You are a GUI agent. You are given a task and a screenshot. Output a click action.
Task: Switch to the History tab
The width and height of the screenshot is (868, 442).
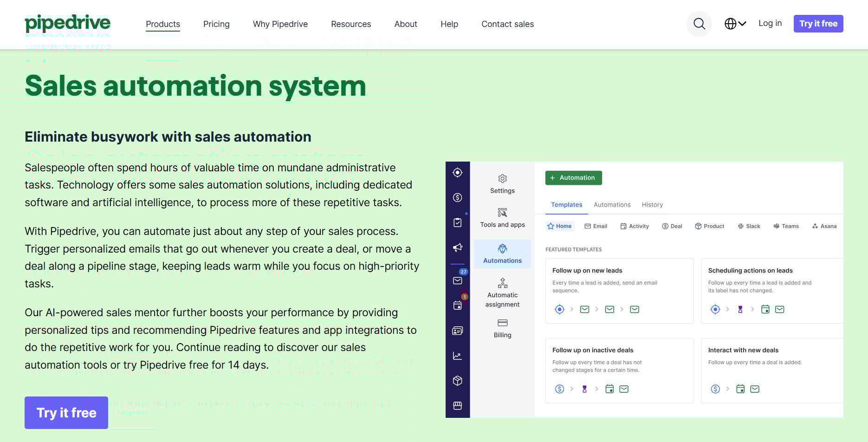[x=652, y=205]
